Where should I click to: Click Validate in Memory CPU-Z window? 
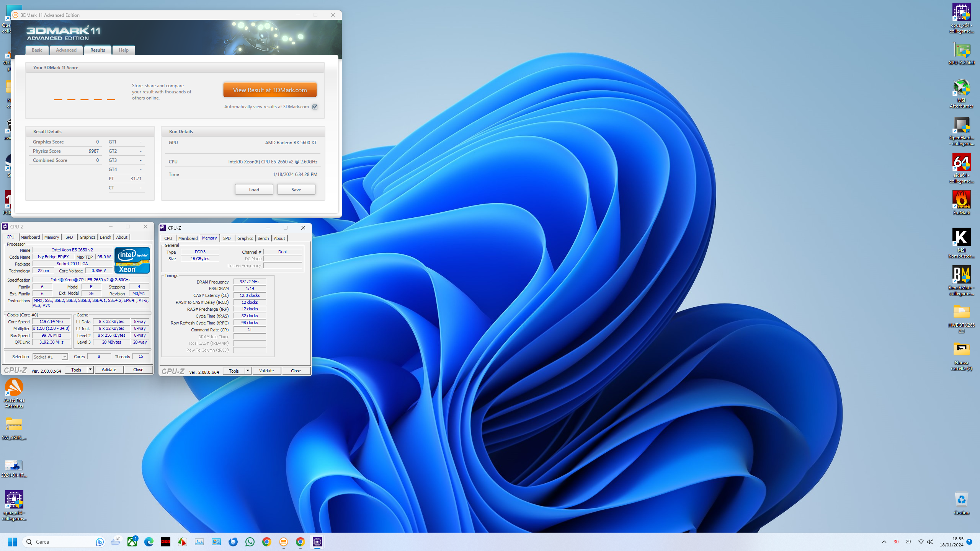pos(266,371)
